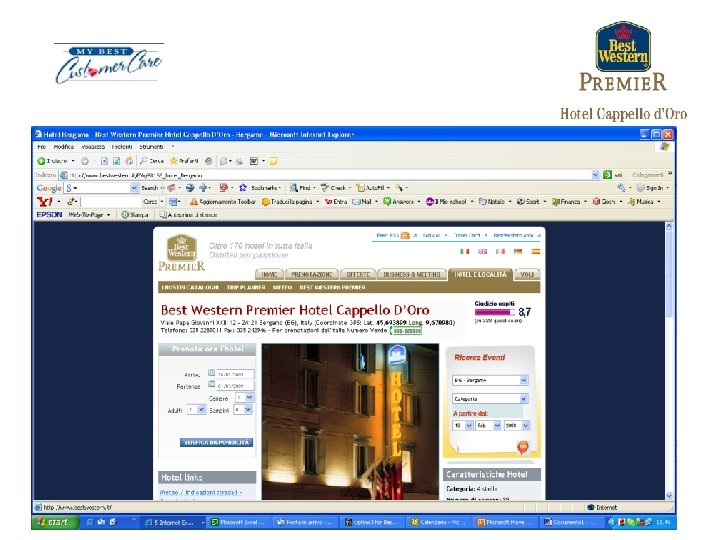Open the Modifica menu

point(64,147)
